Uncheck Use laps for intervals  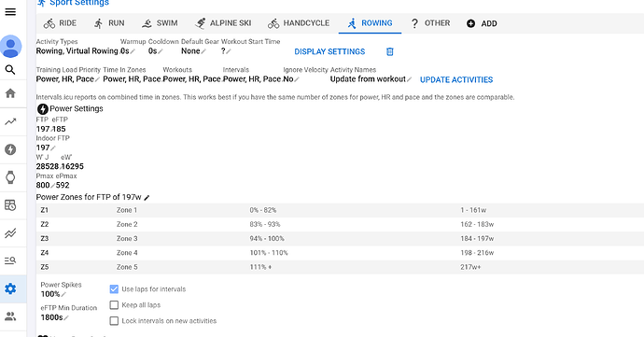click(x=114, y=289)
